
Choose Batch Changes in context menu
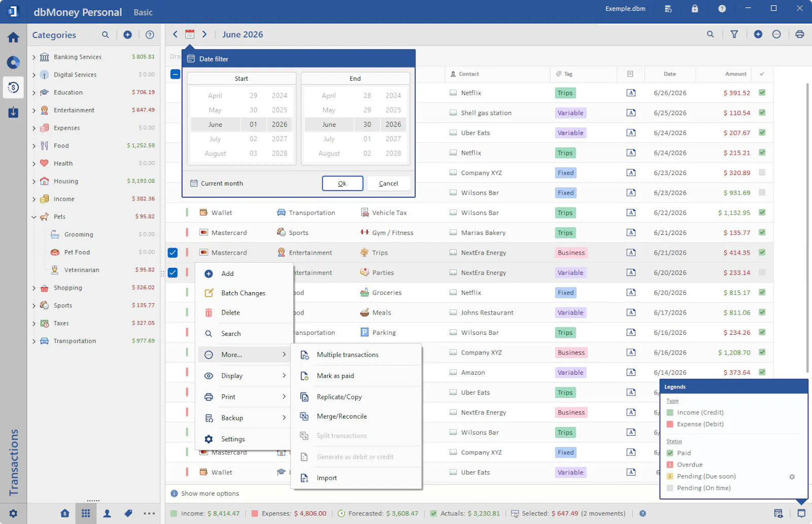[244, 293]
